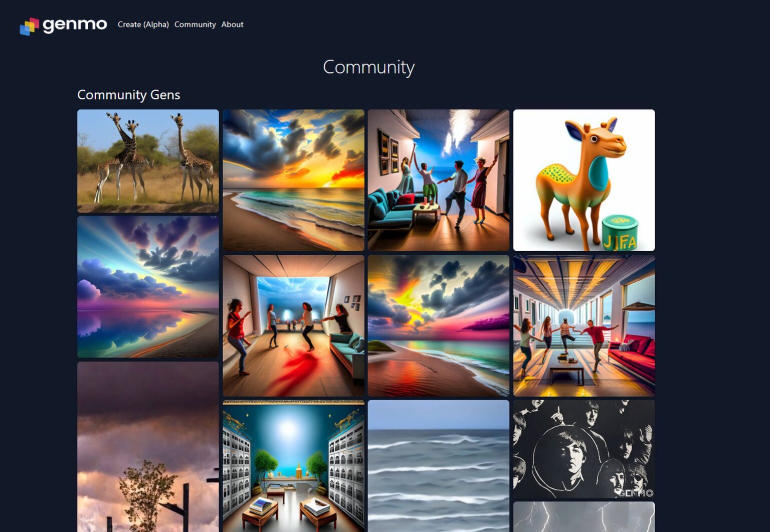This screenshot has height=532, width=770.
Task: Open the lightning storm image
Action: click(x=584, y=516)
